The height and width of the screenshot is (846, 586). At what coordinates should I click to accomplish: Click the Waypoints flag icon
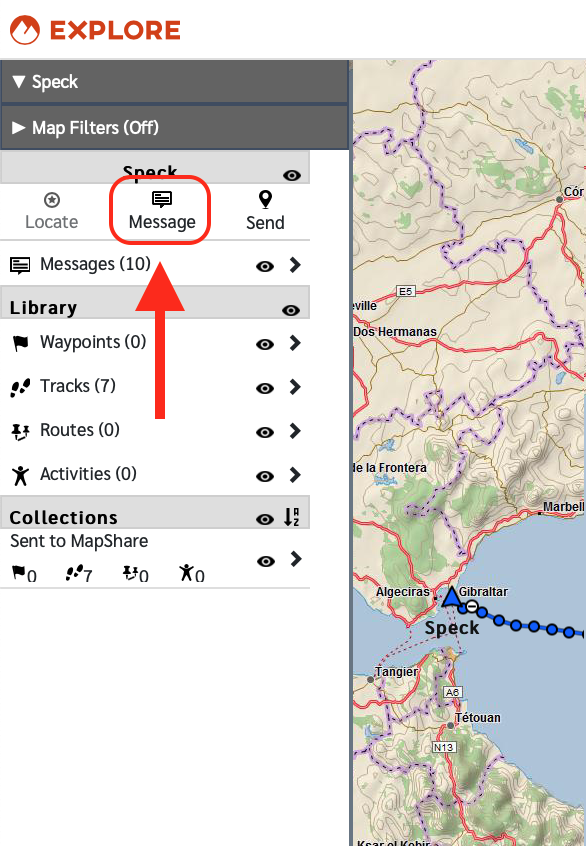coord(21,343)
